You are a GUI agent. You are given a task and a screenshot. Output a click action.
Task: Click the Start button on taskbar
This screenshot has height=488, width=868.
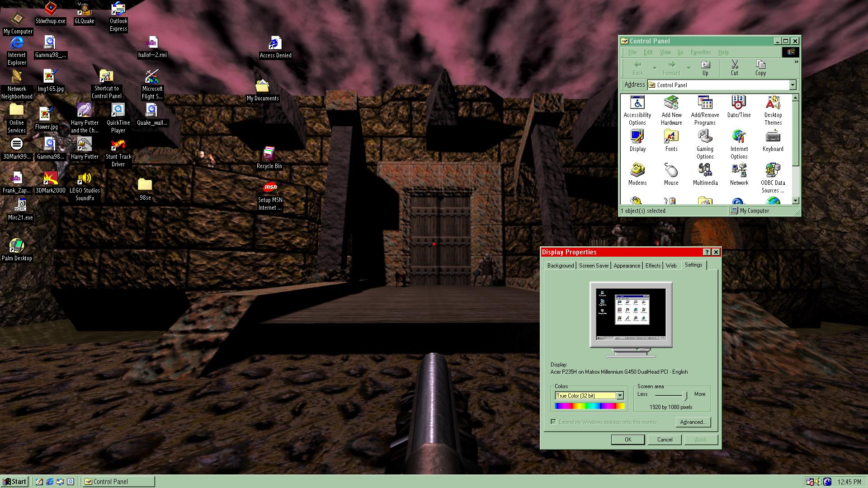pos(15,482)
